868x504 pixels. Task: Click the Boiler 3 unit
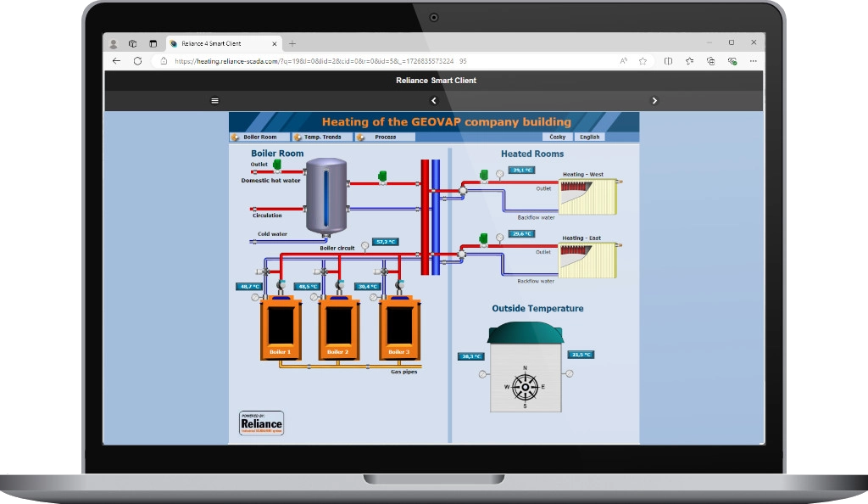399,328
